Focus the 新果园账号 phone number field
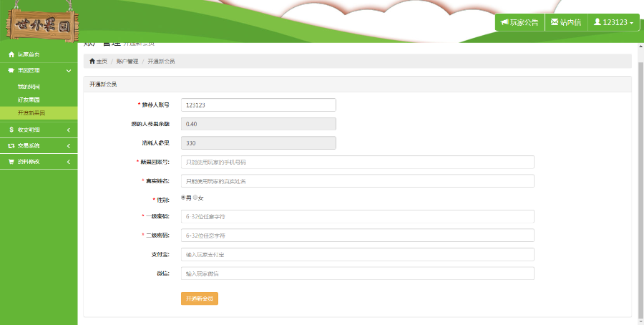644x325 pixels. tap(357, 162)
